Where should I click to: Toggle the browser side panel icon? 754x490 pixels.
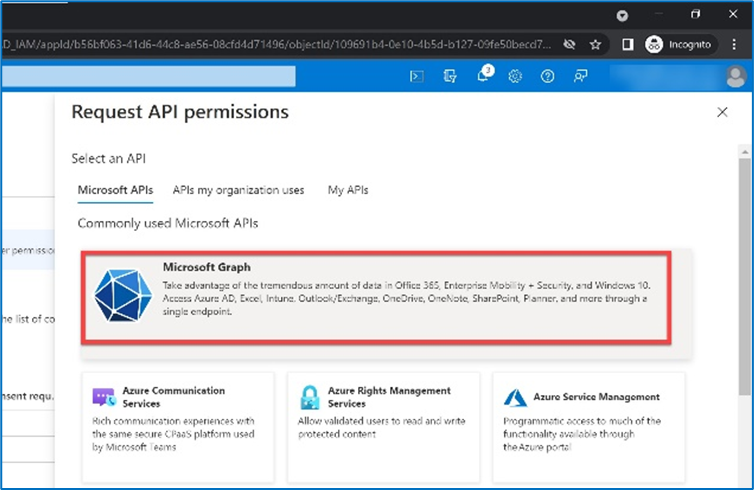[x=628, y=45]
